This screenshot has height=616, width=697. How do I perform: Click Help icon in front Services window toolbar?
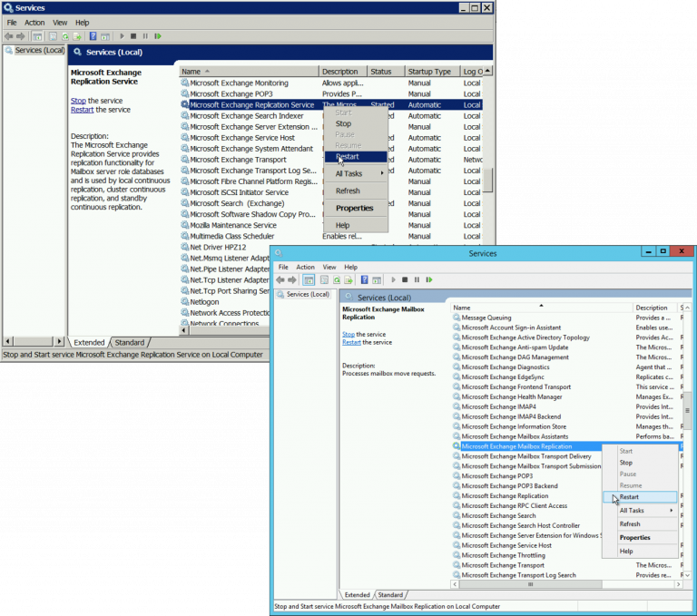click(x=365, y=280)
